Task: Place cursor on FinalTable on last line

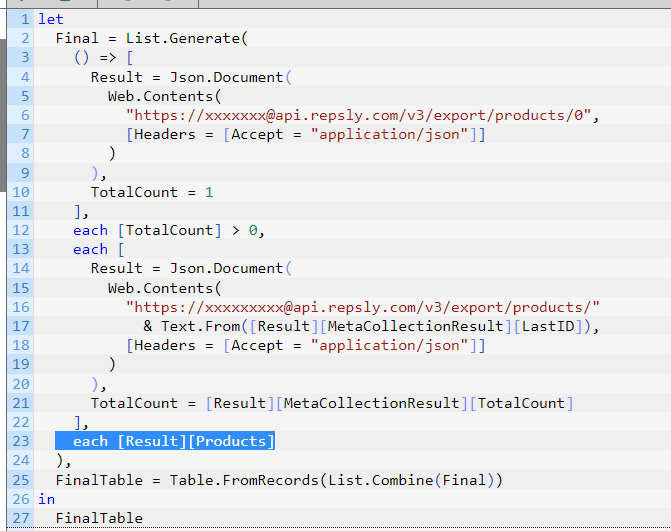Action: [x=99, y=518]
